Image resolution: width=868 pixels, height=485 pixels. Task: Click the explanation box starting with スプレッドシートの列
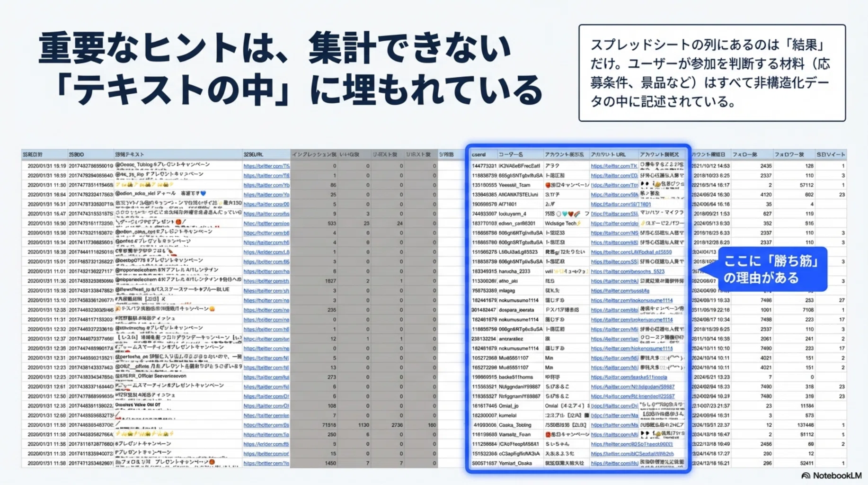(712, 73)
